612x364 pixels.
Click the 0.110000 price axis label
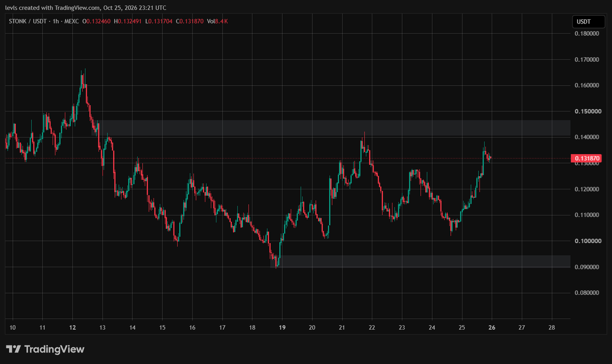(586, 215)
